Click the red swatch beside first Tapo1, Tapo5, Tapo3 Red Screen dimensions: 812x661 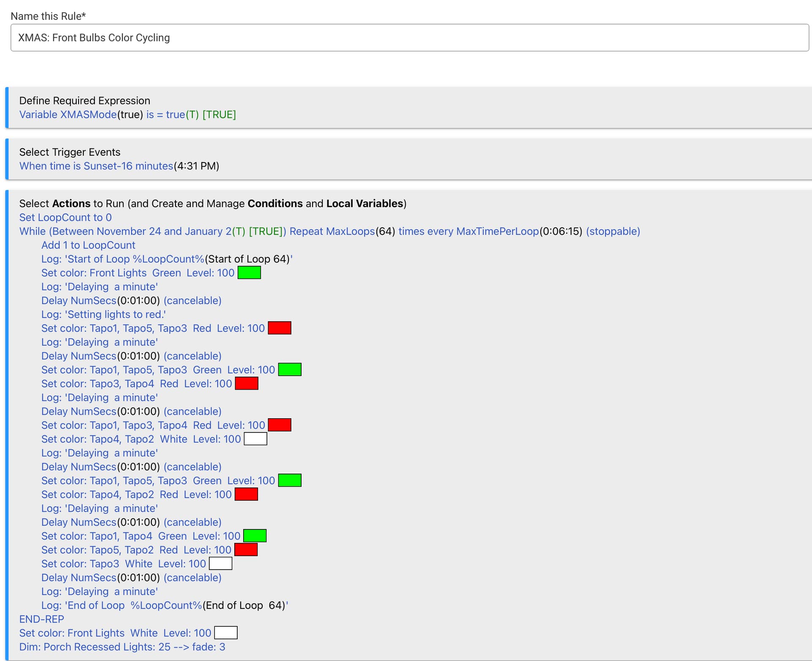(280, 328)
